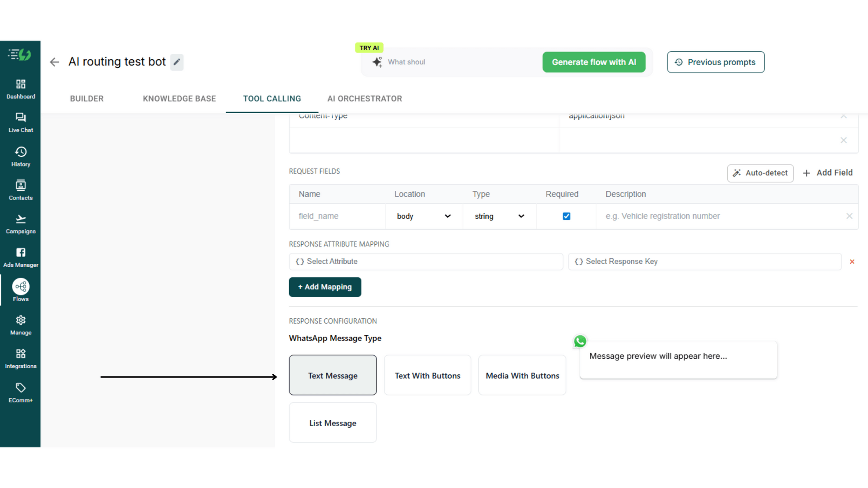Open Live Chat from the sidebar
Viewport: 868px width, 488px height.
(x=20, y=118)
